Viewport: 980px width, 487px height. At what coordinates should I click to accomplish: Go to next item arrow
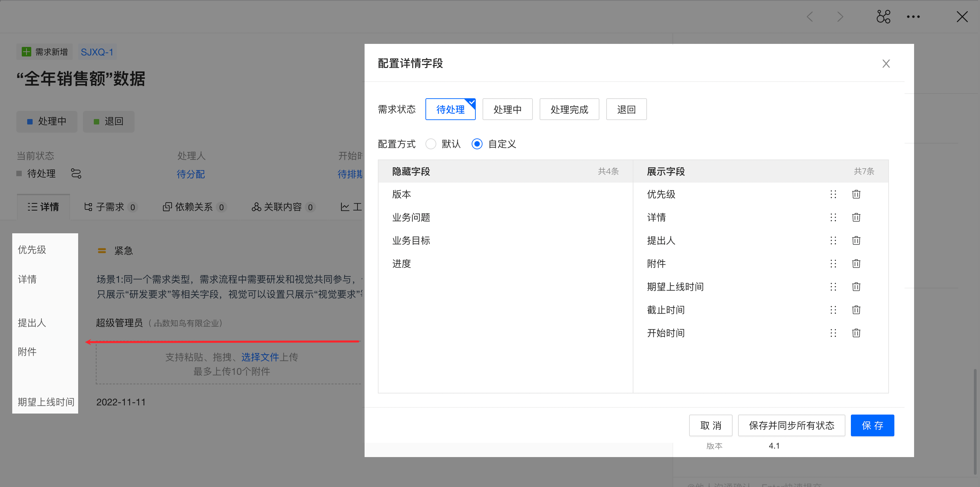(840, 17)
